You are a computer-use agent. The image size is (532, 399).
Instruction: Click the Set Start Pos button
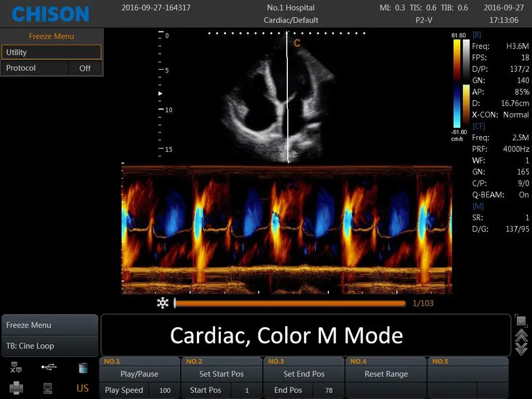pyautogui.click(x=221, y=374)
